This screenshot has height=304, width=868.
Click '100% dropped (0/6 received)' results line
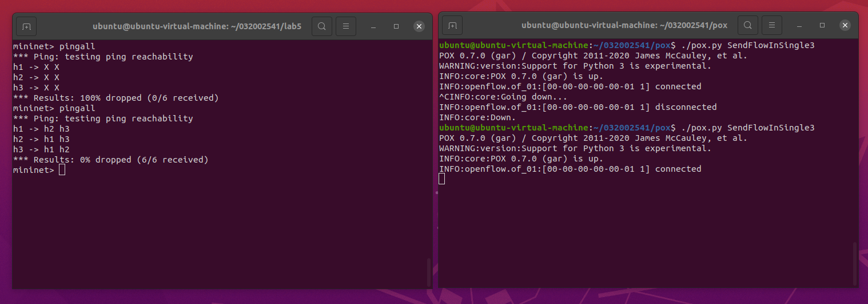coord(116,98)
